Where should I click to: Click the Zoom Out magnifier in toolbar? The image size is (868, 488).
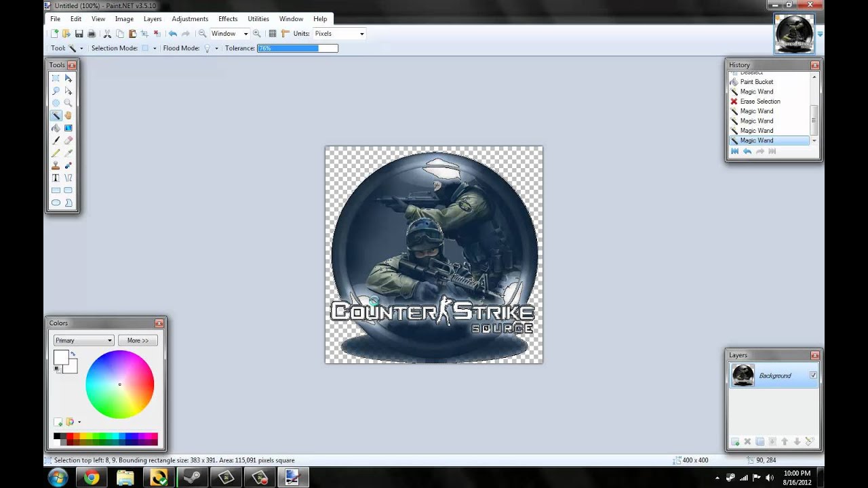[x=202, y=34]
